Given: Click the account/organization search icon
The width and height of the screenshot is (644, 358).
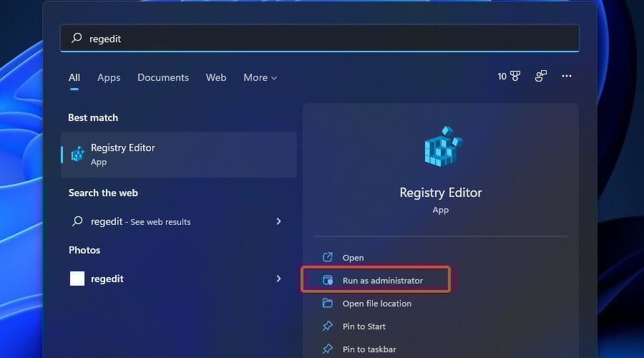Looking at the screenshot, I should [540, 76].
